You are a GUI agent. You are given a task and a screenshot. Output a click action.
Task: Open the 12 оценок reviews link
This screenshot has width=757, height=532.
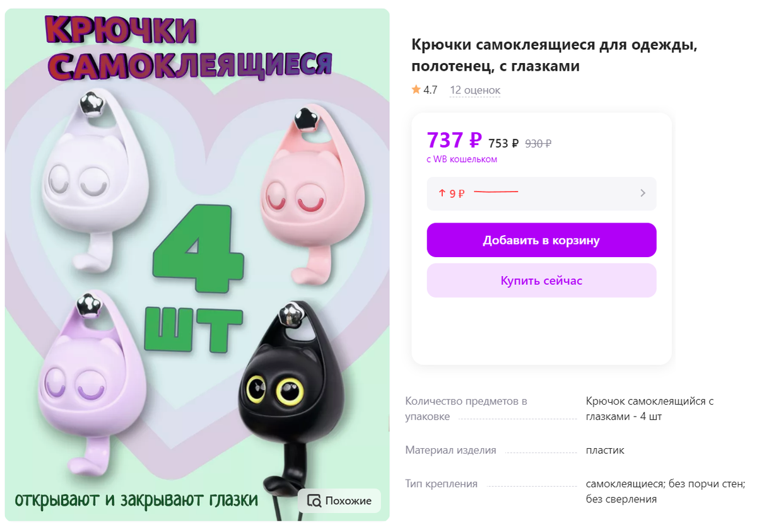475,90
